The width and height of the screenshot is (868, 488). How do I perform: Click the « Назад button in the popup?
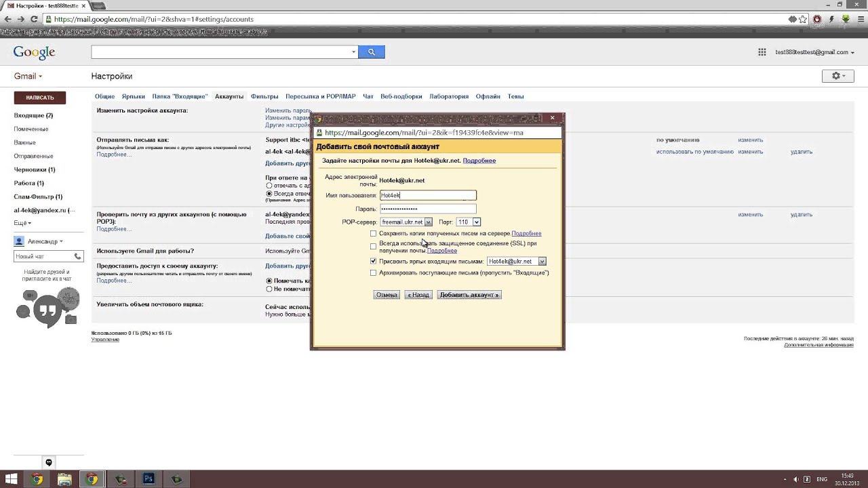(418, 295)
